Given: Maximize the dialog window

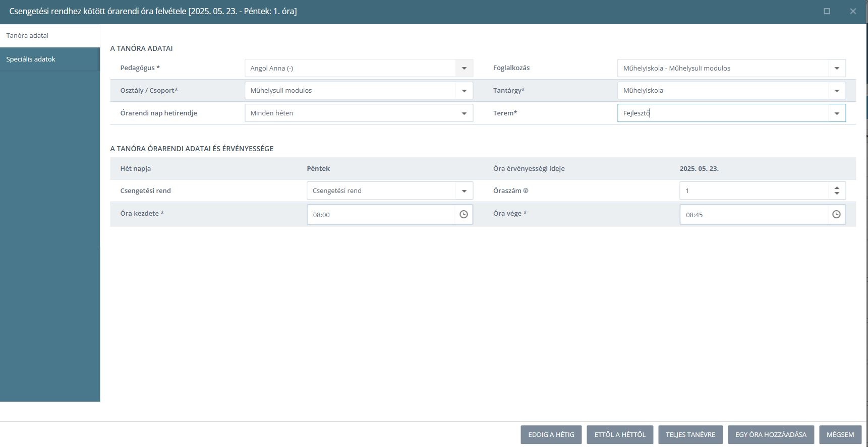Looking at the screenshot, I should click(827, 11).
